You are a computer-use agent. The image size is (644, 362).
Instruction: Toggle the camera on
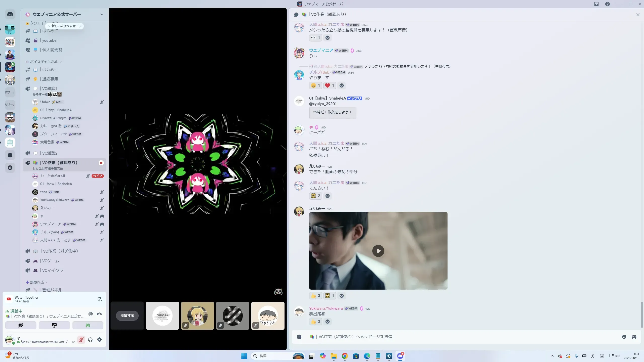coord(21,325)
